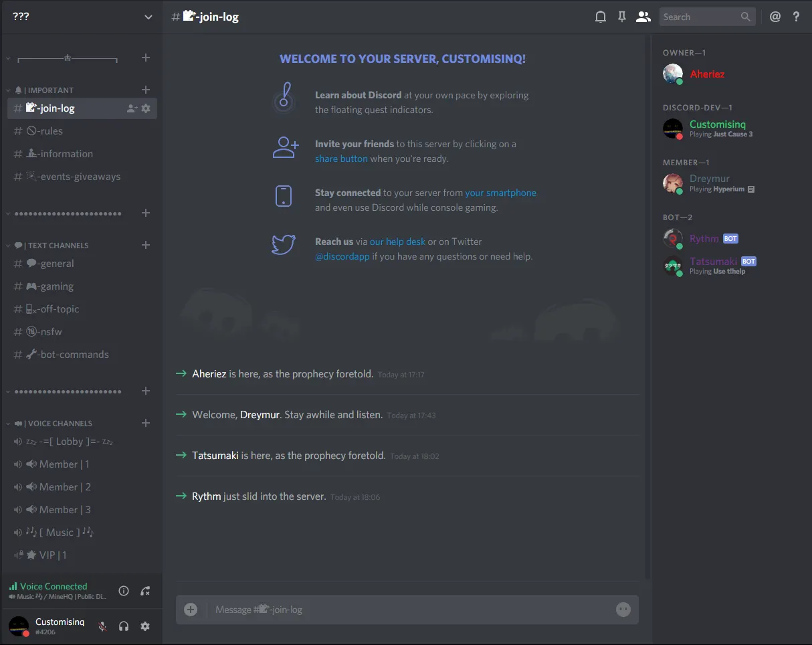Add channel to VOICE CHANNELS category
Screen dimensions: 812x645
[x=146, y=423]
